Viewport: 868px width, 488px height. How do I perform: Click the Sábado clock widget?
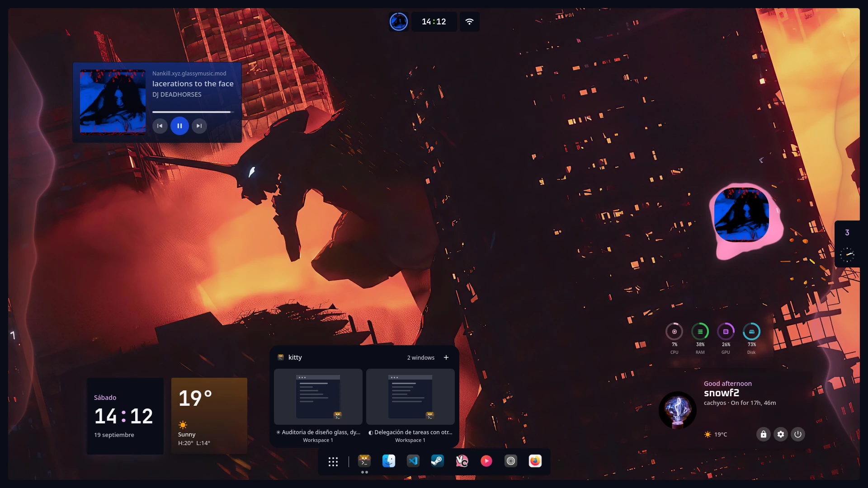point(125,416)
